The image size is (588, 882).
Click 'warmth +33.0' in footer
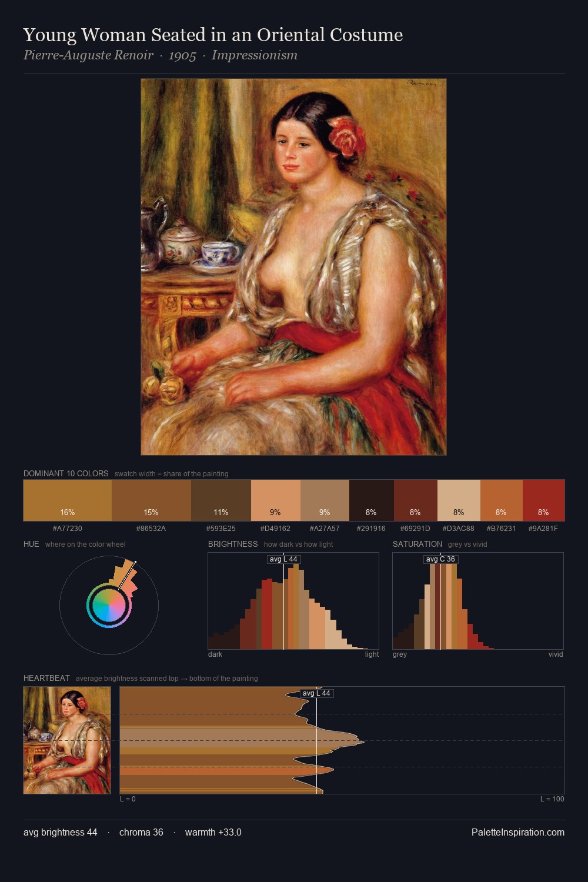coord(213,832)
